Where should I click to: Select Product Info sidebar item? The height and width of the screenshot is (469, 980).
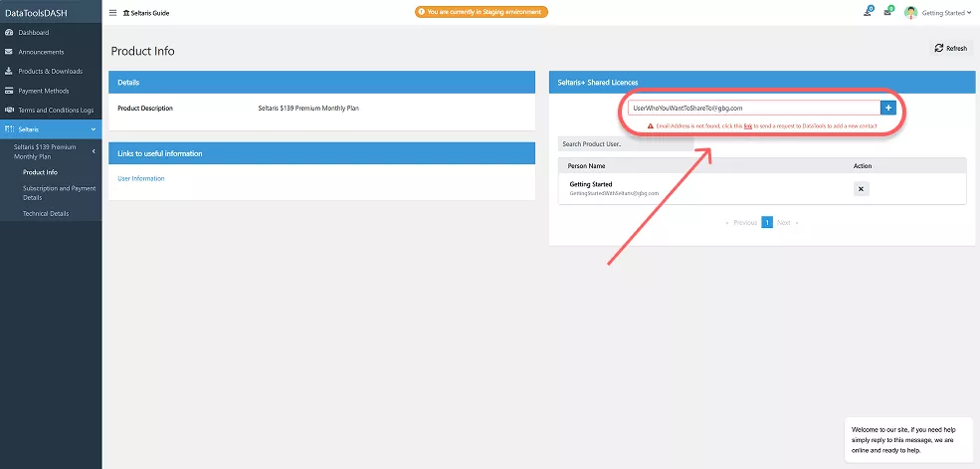40,172
